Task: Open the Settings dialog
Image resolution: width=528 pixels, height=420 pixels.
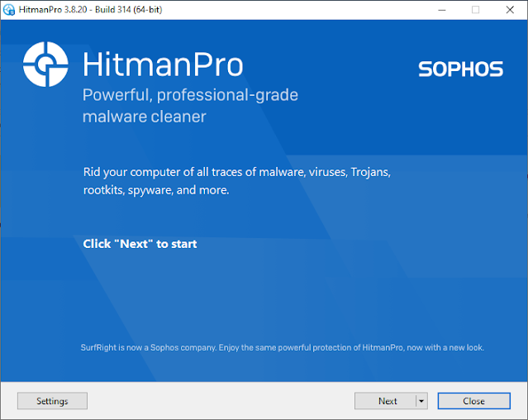Action: [x=52, y=401]
